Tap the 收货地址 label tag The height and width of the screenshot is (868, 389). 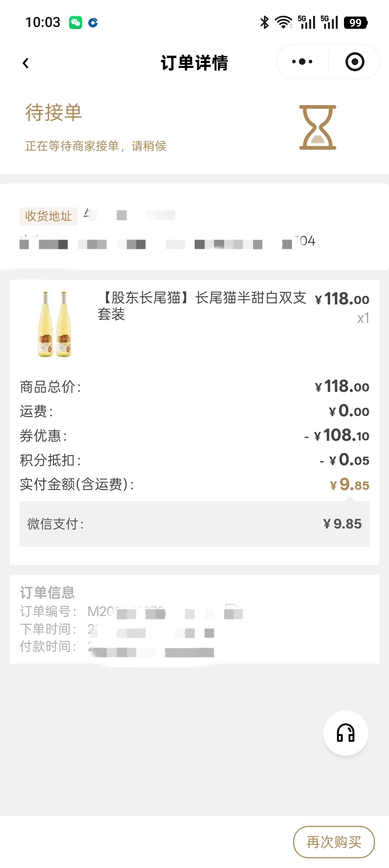[x=48, y=216]
